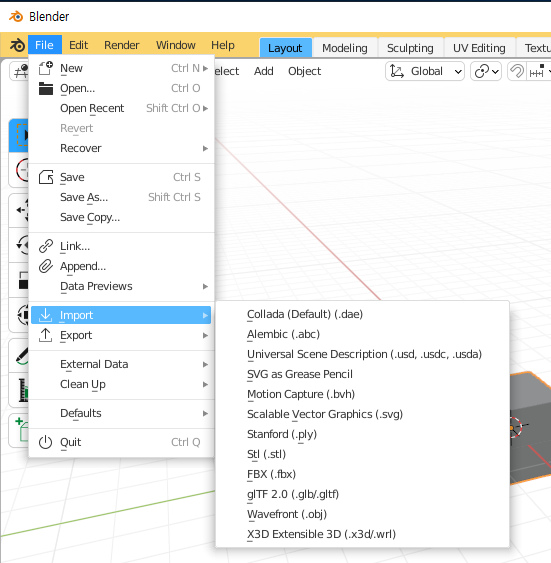The width and height of the screenshot is (551, 563).
Task: Import Universal Scene Description file
Action: click(x=363, y=354)
